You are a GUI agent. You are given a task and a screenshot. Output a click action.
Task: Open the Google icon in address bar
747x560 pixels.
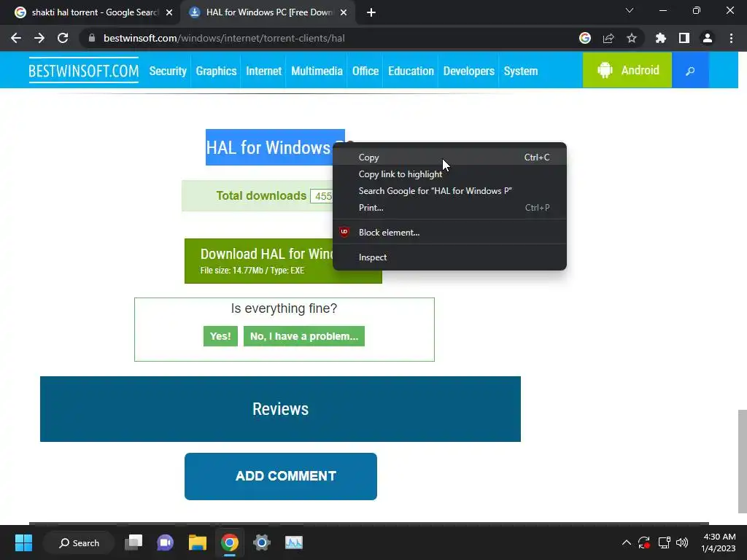585,38
